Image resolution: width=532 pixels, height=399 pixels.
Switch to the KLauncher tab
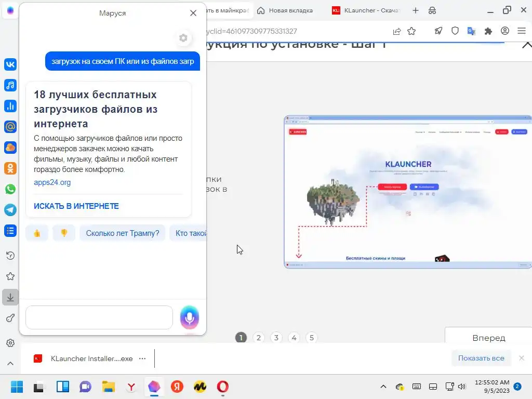click(366, 10)
